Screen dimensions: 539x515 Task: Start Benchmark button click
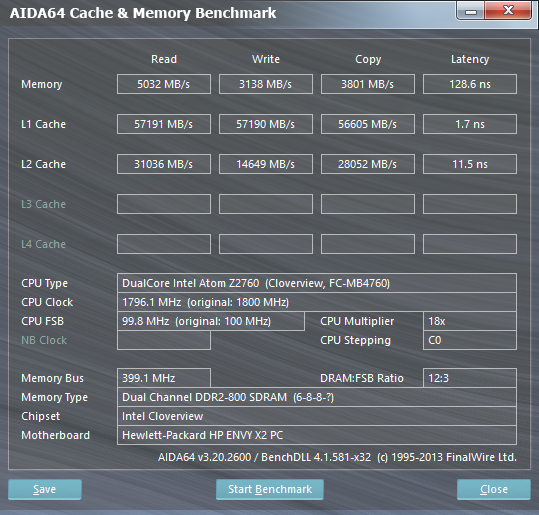[270, 489]
